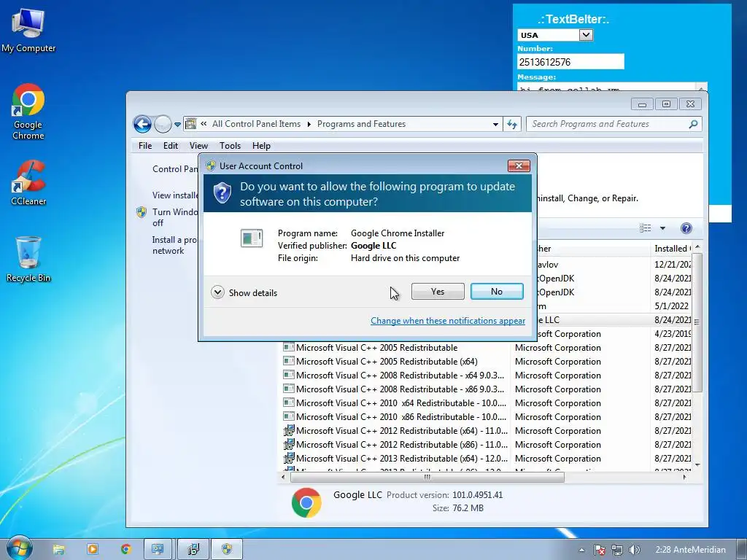Show hidden tray icons arrow

pos(581,550)
